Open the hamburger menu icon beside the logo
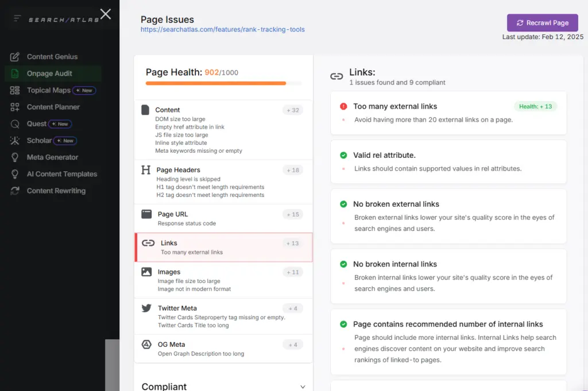Viewport: 588px width, 391px height. pyautogui.click(x=17, y=18)
